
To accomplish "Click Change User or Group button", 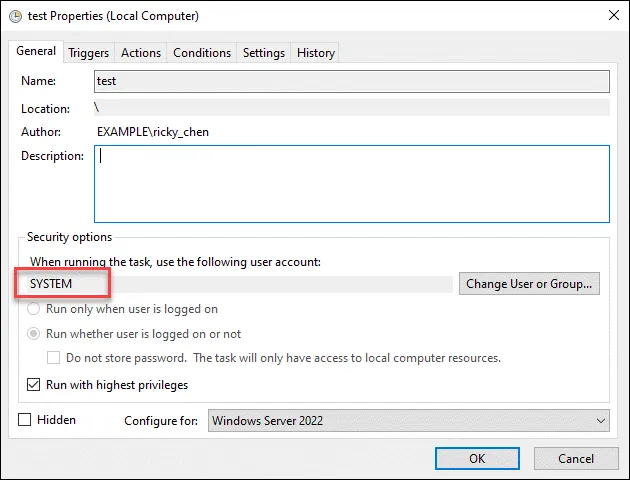I will (529, 284).
